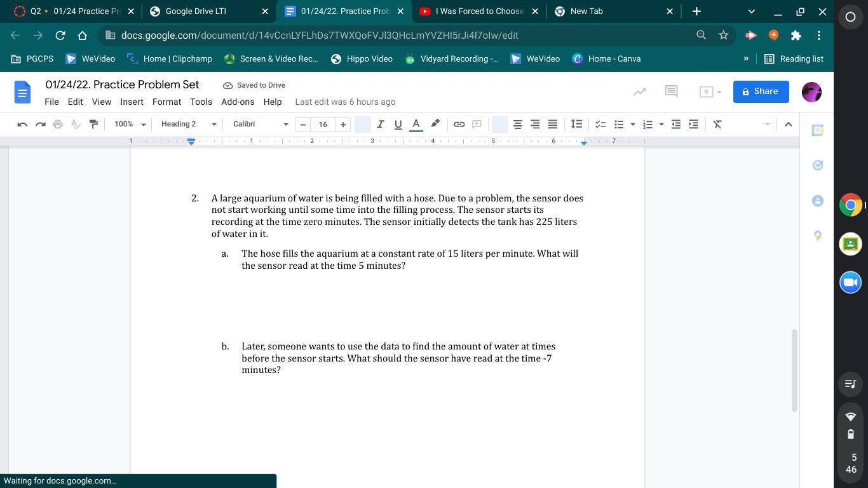Click the clear formatting icon
This screenshot has width=868, height=488.
[x=717, y=124]
